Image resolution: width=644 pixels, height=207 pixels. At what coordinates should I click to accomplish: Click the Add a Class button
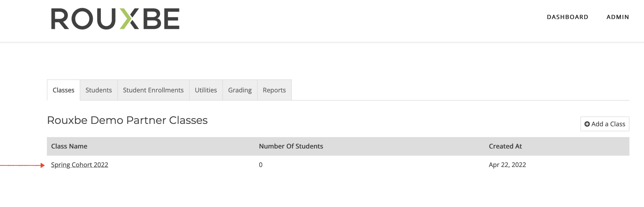pos(605,124)
